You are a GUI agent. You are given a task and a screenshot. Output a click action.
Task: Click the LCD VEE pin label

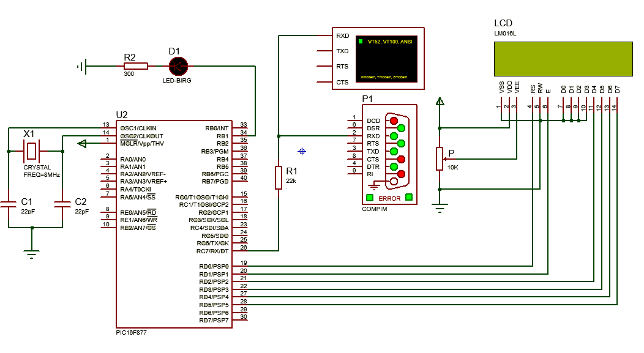[517, 87]
